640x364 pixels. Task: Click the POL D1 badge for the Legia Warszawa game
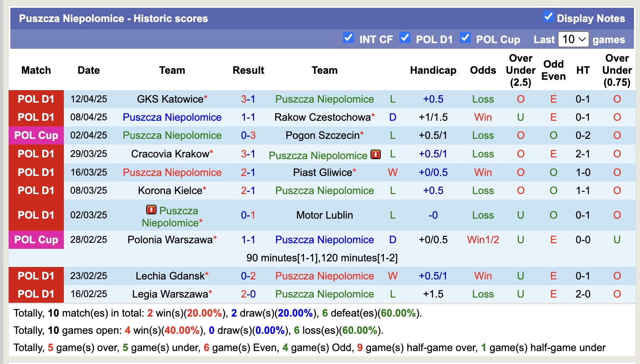coord(36,294)
